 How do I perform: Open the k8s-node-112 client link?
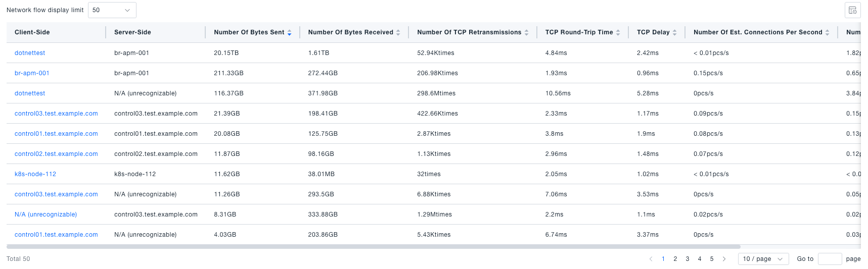(x=35, y=174)
